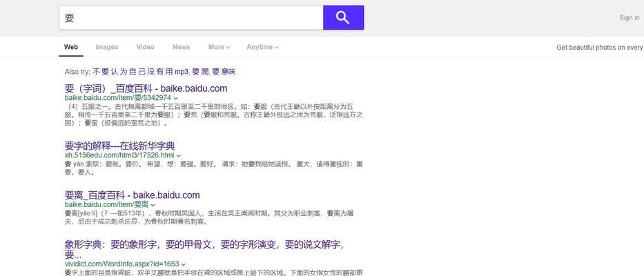Open result 要（字词）_百度百科
The height and width of the screenshot is (276, 644).
(x=146, y=88)
